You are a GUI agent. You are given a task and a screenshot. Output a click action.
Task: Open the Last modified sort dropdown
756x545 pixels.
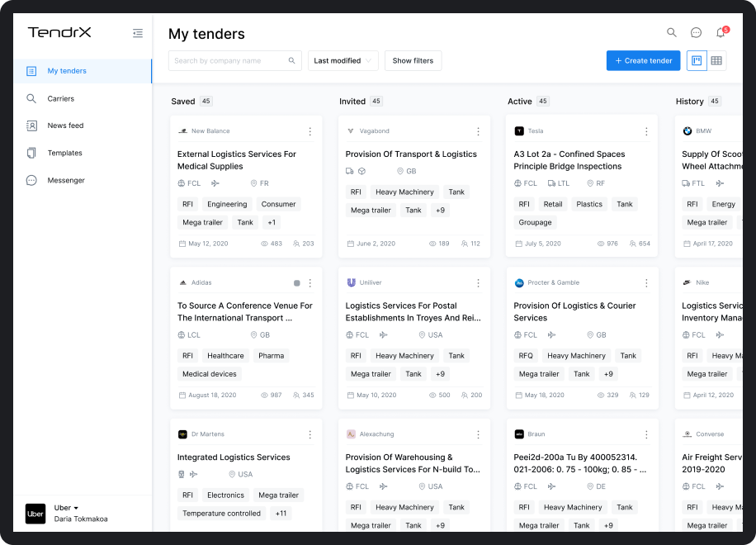(x=343, y=60)
